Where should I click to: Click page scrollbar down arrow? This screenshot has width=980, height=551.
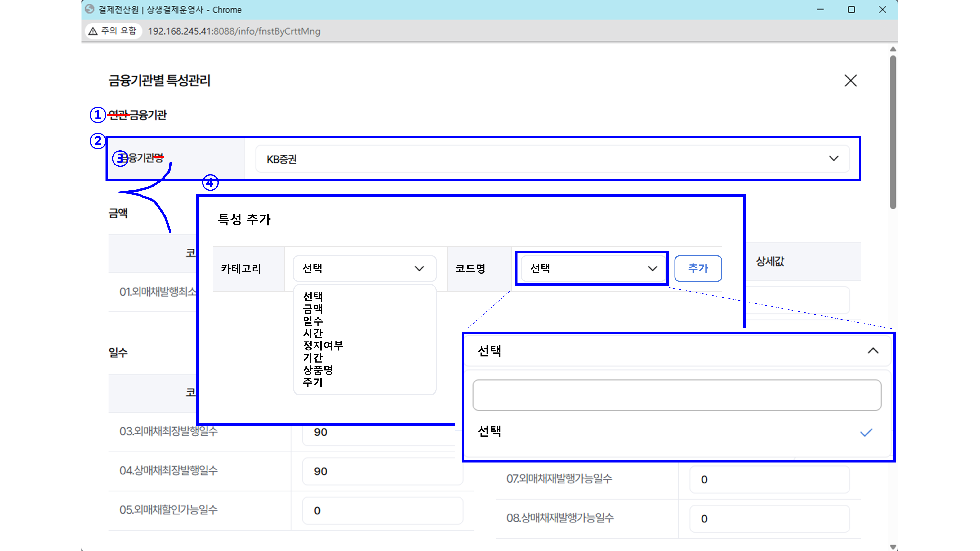tap(893, 547)
